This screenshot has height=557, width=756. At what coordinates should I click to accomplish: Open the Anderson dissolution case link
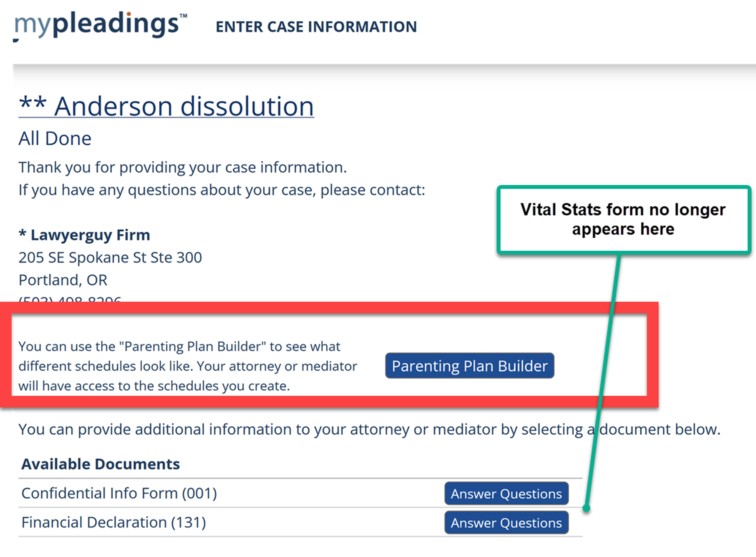click(166, 107)
